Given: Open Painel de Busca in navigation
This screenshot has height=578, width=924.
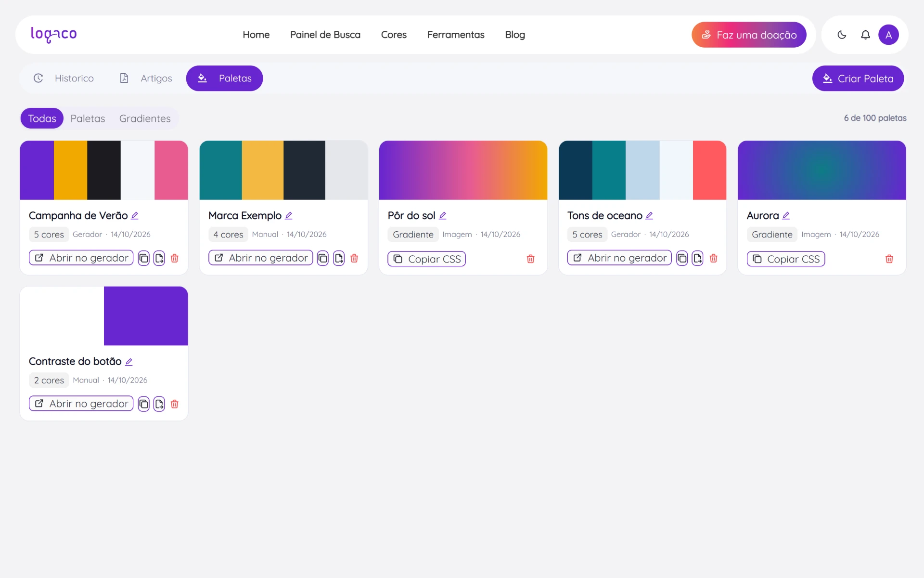Looking at the screenshot, I should click(325, 35).
